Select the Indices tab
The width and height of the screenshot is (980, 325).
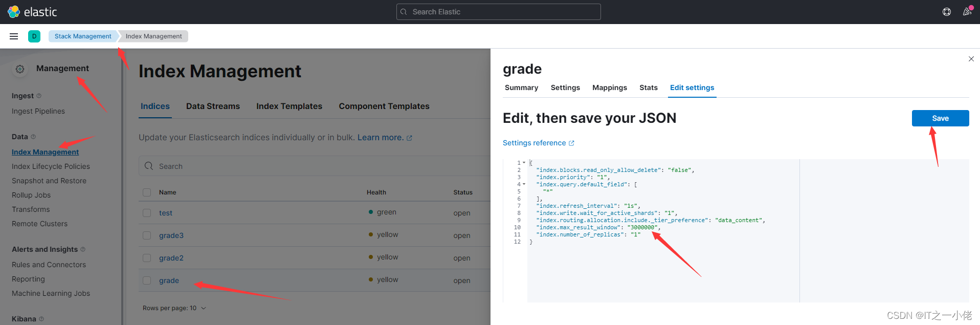tap(155, 106)
